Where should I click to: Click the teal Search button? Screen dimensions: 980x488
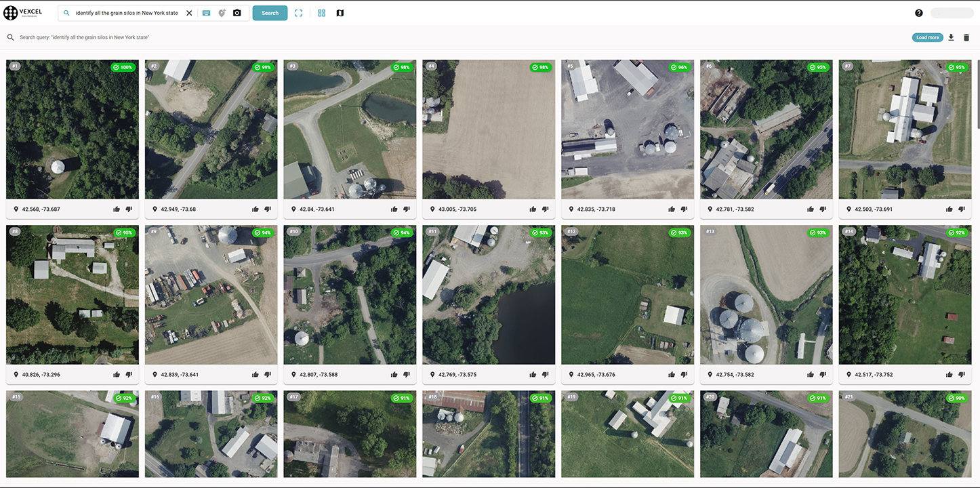(x=270, y=13)
